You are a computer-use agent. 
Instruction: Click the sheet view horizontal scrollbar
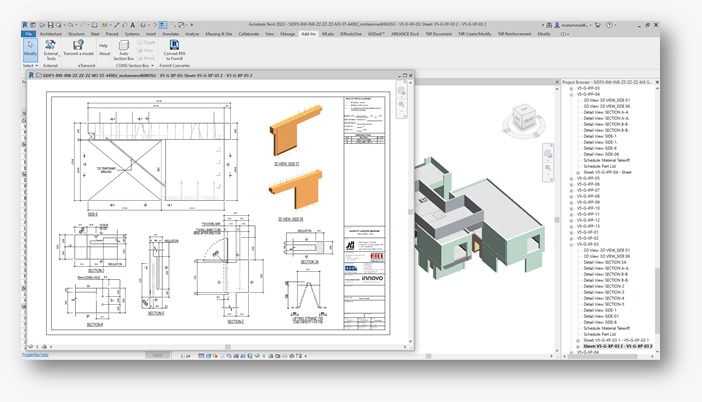[x=228, y=347]
